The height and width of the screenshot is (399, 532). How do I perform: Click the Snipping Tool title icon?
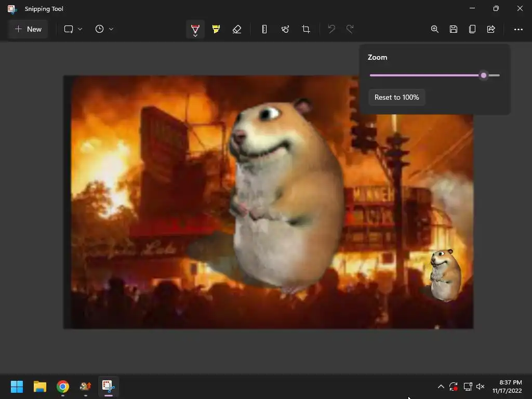tap(12, 9)
